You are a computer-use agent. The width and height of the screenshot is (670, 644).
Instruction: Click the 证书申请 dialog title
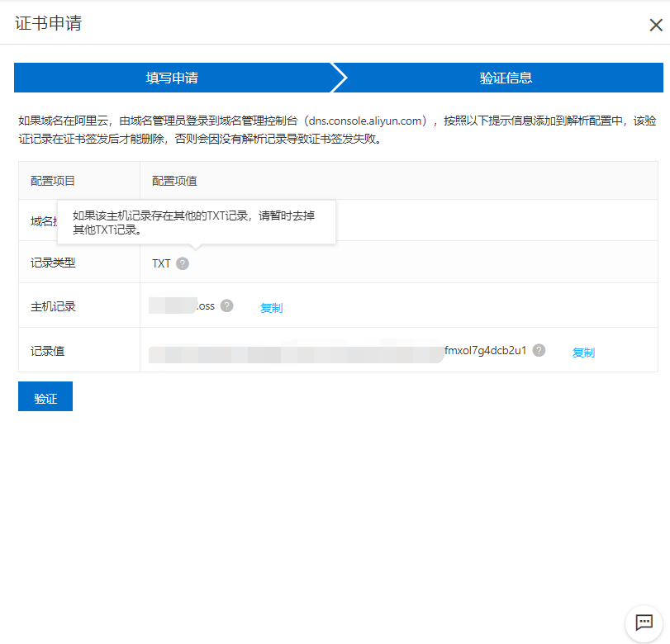(x=48, y=23)
